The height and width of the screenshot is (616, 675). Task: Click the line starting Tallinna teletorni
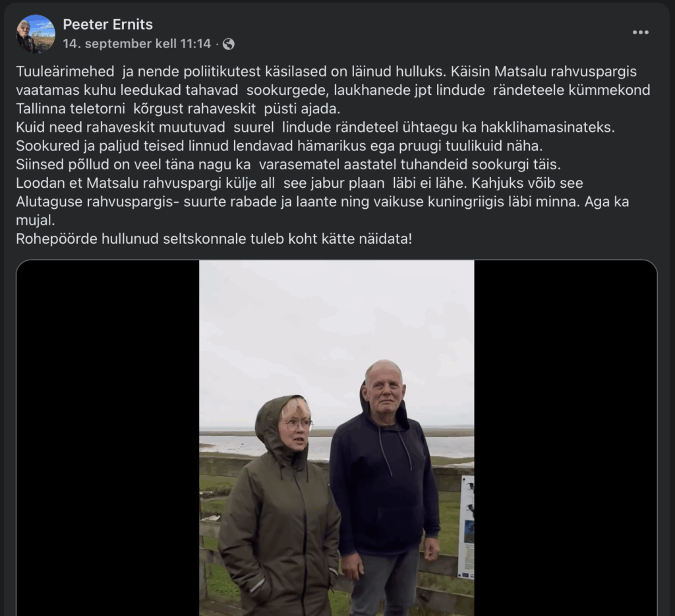178,109
